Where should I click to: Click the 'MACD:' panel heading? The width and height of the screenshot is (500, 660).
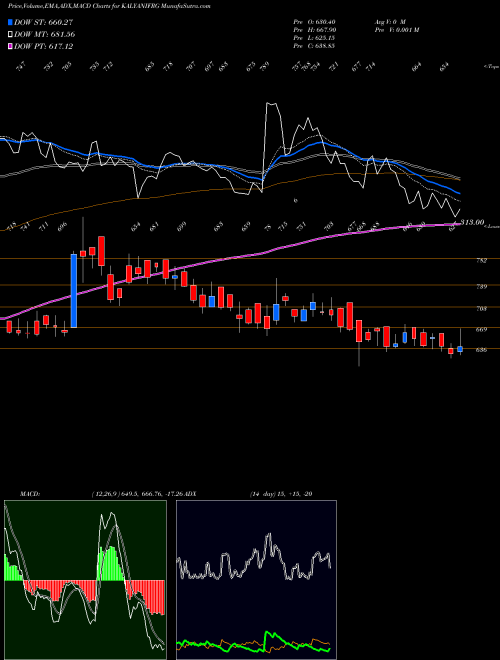pyautogui.click(x=29, y=493)
